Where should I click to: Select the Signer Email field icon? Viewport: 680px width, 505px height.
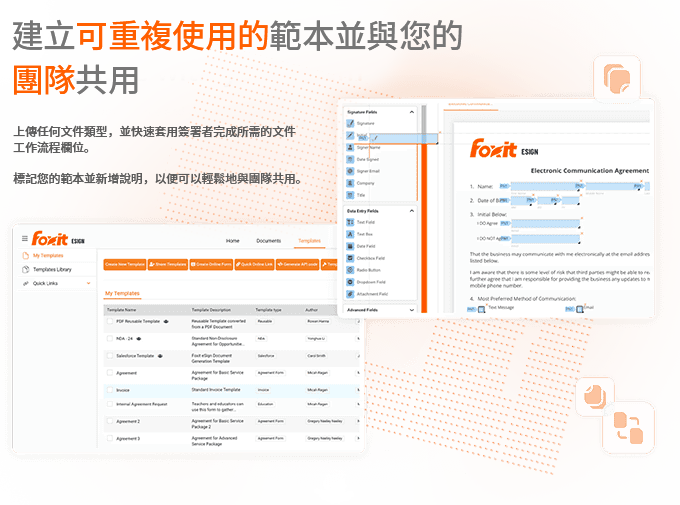350,171
